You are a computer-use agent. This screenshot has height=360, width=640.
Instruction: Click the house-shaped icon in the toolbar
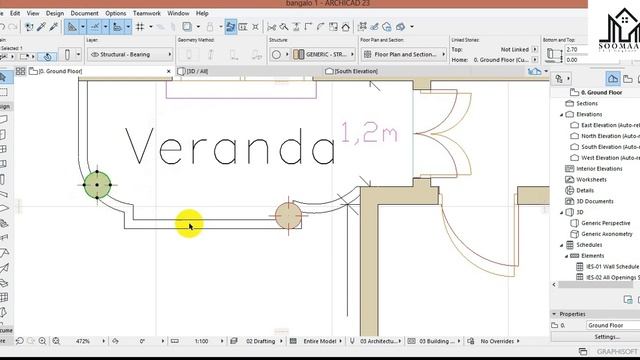pyautogui.click(x=346, y=27)
